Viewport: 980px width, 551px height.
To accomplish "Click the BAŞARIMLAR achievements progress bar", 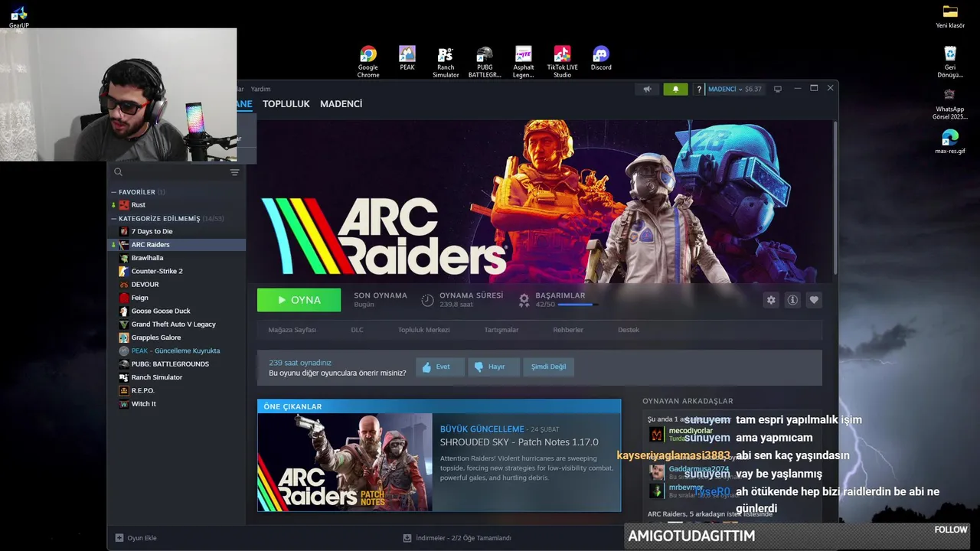I will 577,305.
